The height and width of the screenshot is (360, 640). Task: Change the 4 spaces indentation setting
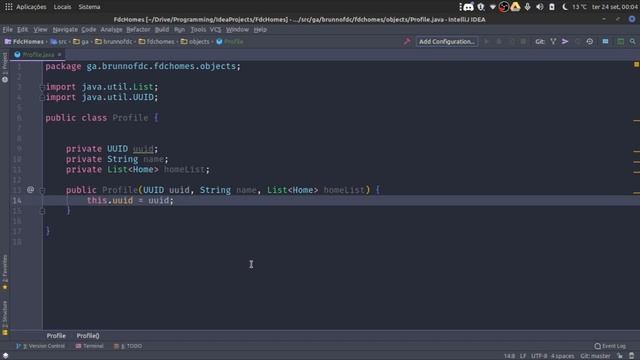pos(562,356)
